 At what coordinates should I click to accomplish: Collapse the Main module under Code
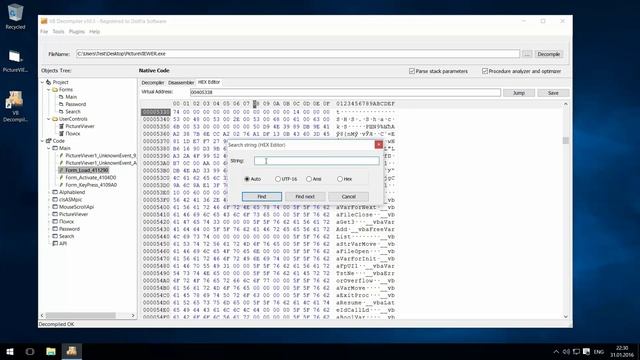coord(49,148)
